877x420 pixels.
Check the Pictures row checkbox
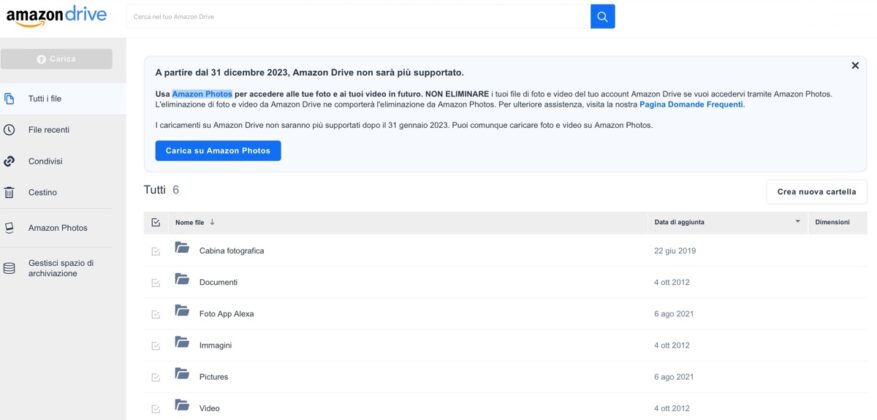155,377
